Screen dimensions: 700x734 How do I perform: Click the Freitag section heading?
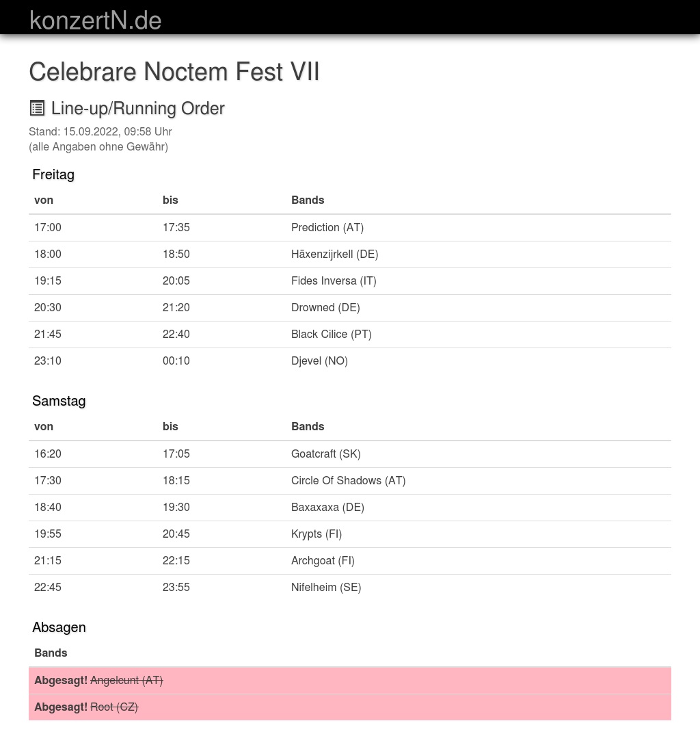[53, 174]
